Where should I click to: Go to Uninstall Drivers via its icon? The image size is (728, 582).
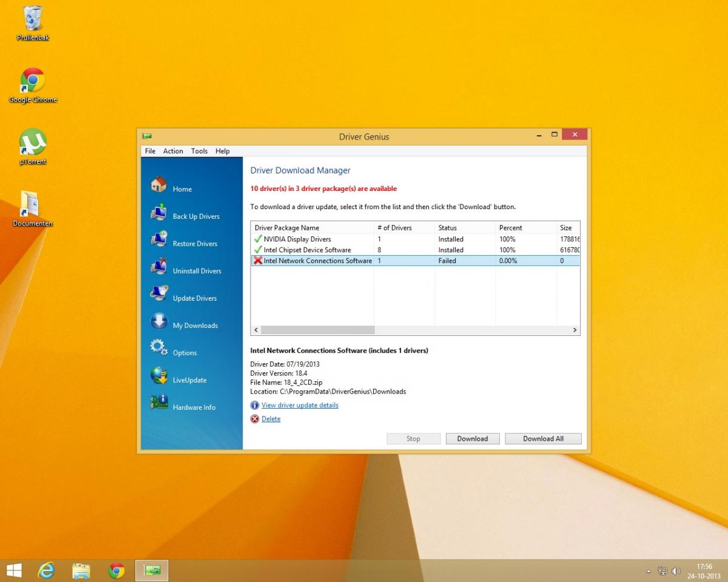pos(158,266)
